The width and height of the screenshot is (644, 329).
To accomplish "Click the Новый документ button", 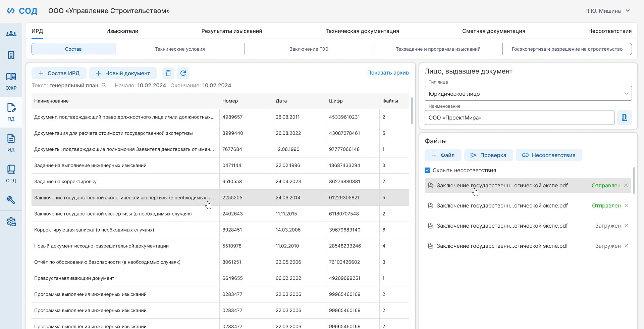I will pos(123,73).
